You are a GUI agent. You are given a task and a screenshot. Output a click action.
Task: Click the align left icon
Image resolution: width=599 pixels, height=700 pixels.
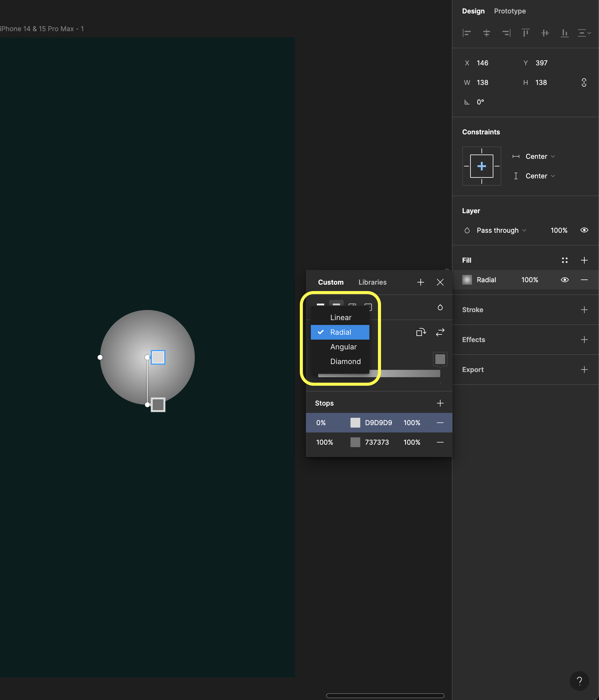(x=466, y=33)
